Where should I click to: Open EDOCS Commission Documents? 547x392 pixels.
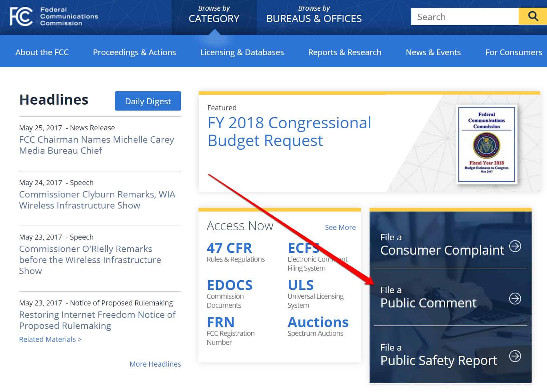[230, 294]
